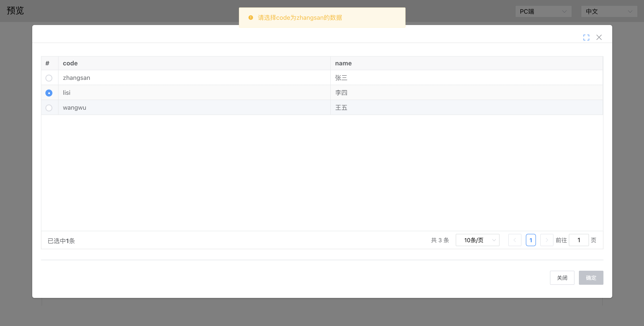Select the zhangsan radio button
The height and width of the screenshot is (326, 644).
click(49, 78)
